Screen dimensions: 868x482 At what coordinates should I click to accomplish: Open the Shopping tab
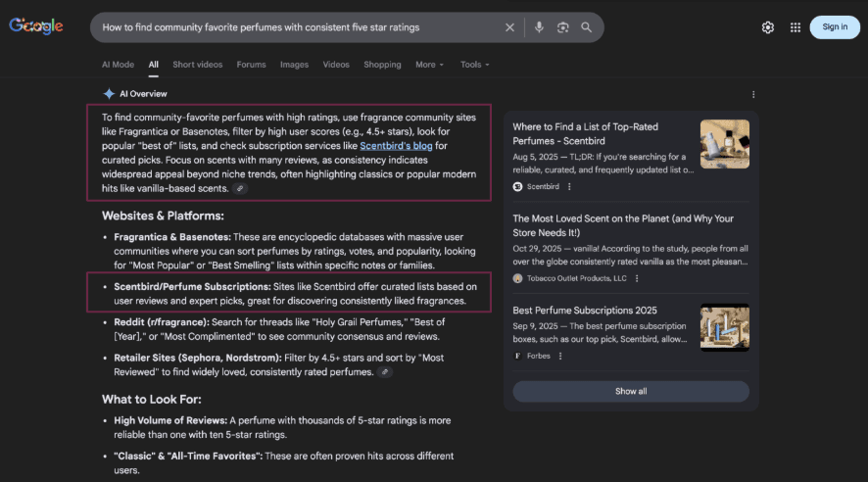382,65
